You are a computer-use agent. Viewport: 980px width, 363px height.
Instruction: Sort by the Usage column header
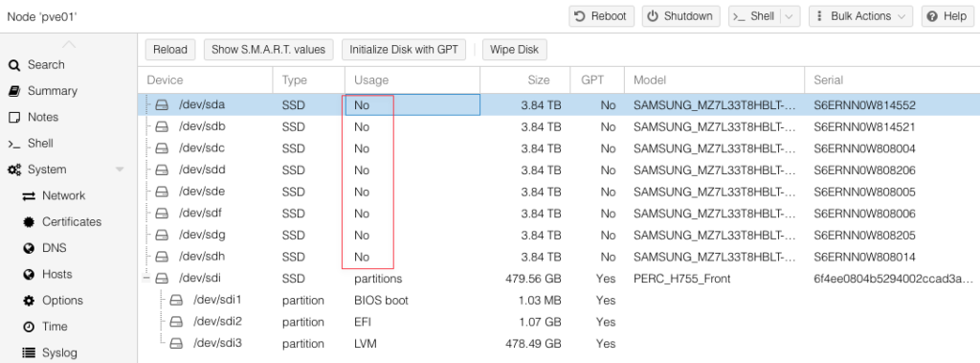(412, 80)
